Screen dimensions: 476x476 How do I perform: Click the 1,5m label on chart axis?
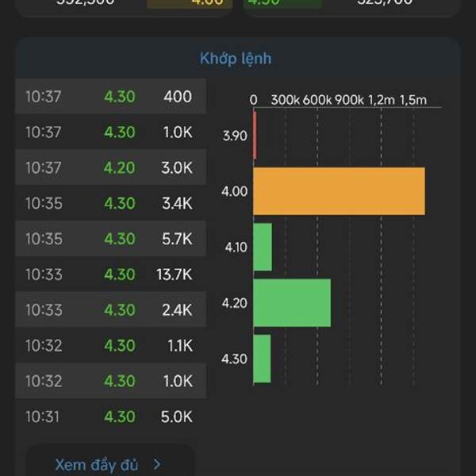pos(413,99)
